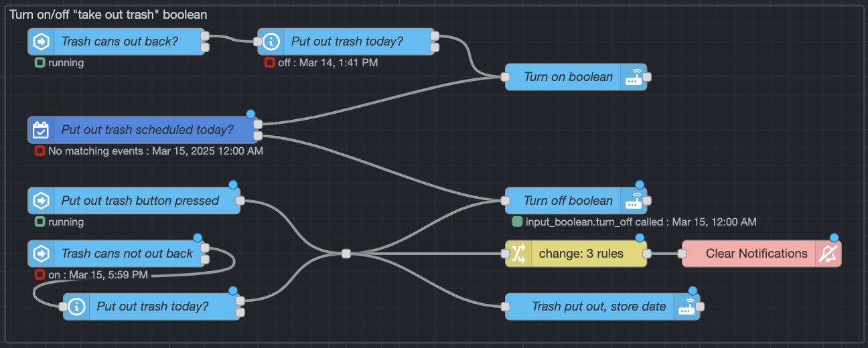This screenshot has width=868, height=348.
Task: Click the input port of "Turn on boolean"
Action: 506,77
